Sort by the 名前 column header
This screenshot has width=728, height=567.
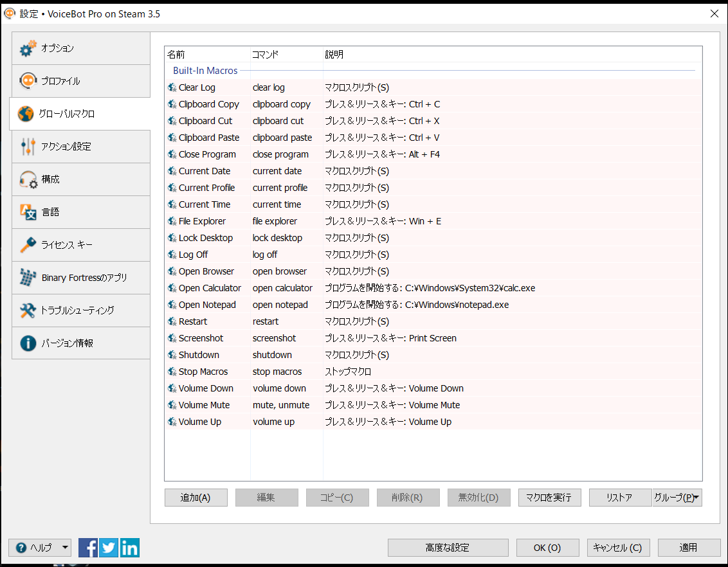point(208,54)
